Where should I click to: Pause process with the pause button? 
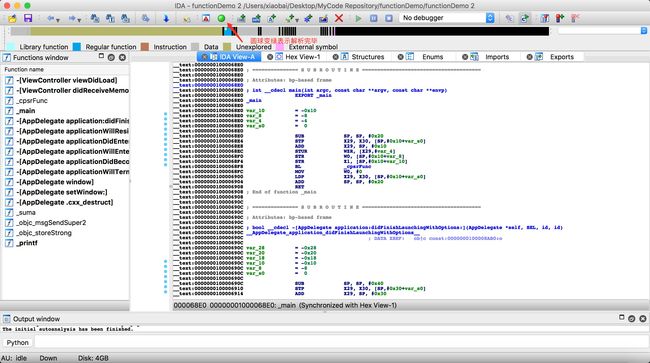click(374, 18)
